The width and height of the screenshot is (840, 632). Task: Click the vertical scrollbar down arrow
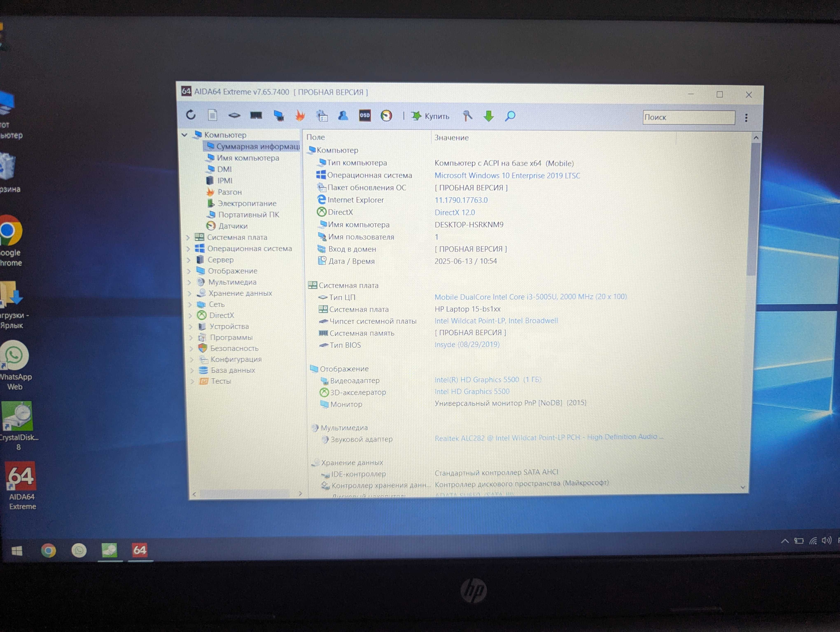tap(742, 487)
